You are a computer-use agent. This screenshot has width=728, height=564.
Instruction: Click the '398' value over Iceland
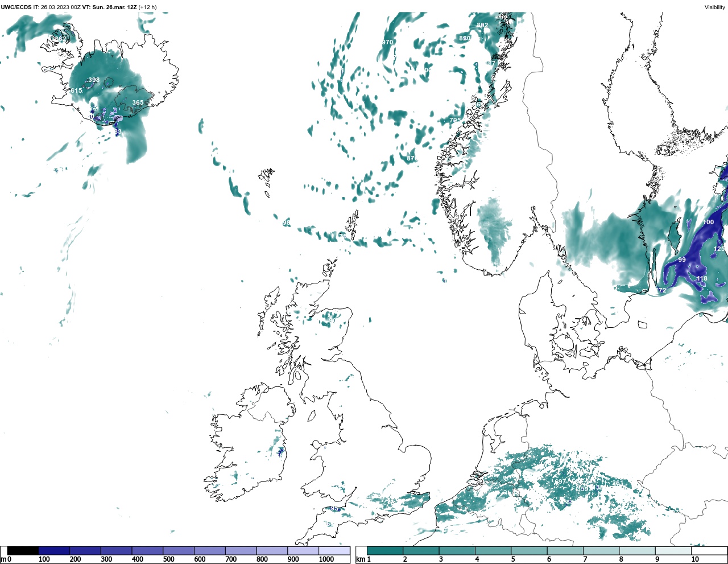point(94,80)
